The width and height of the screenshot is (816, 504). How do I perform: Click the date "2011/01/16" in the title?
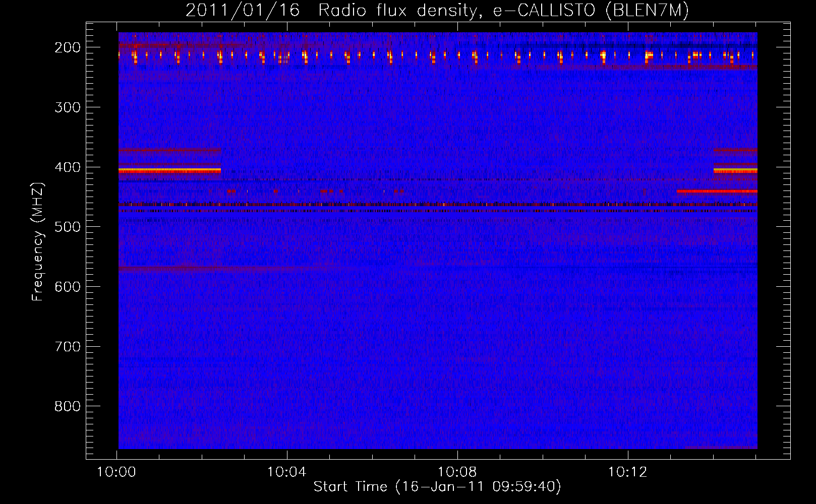243,11
